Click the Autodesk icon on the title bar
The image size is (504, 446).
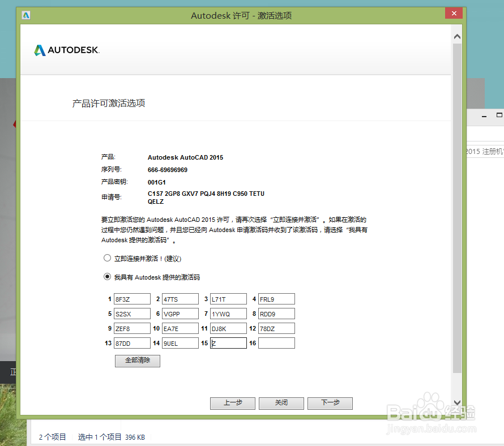pos(25,15)
